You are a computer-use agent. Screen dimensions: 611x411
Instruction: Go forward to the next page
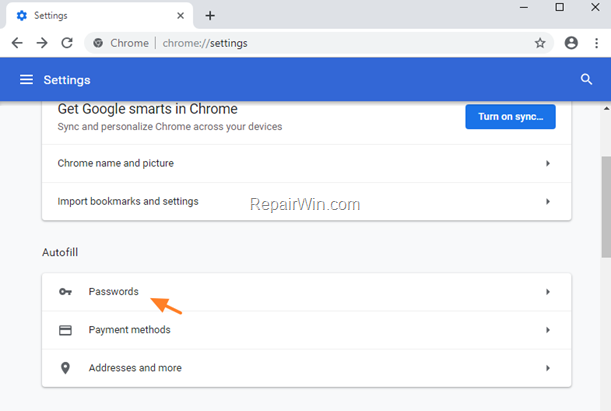click(x=42, y=43)
